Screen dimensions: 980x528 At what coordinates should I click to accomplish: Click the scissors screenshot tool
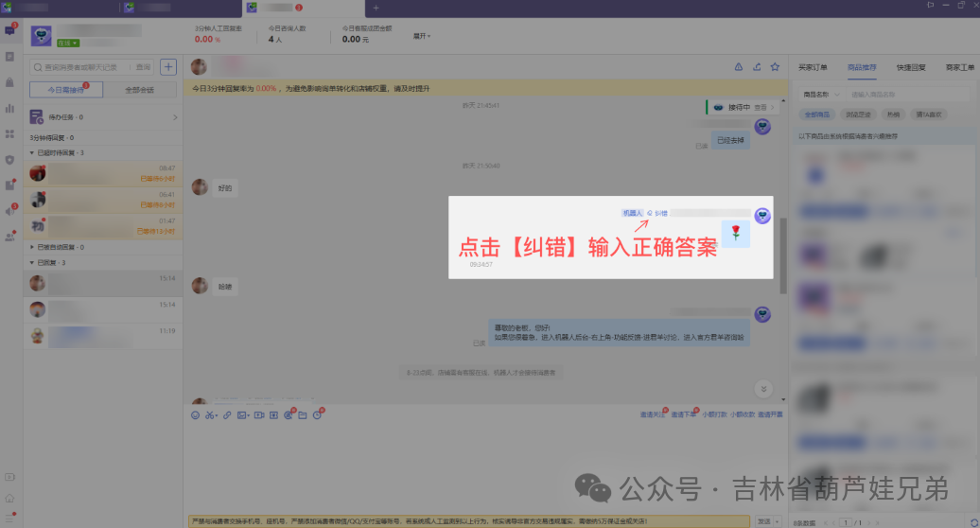coord(211,414)
